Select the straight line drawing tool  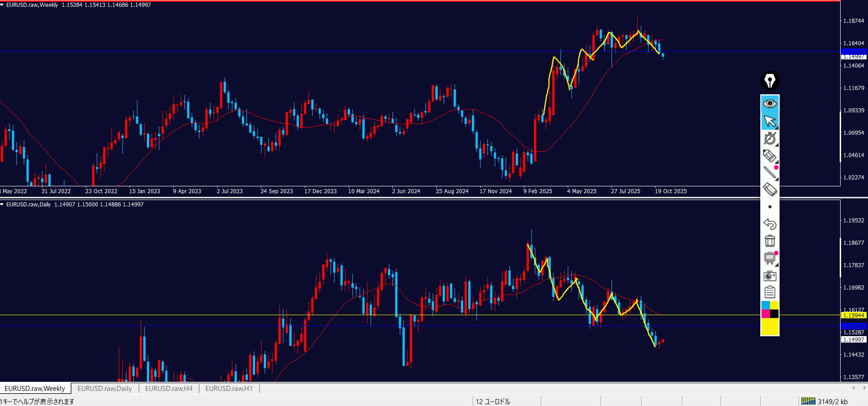click(x=769, y=173)
